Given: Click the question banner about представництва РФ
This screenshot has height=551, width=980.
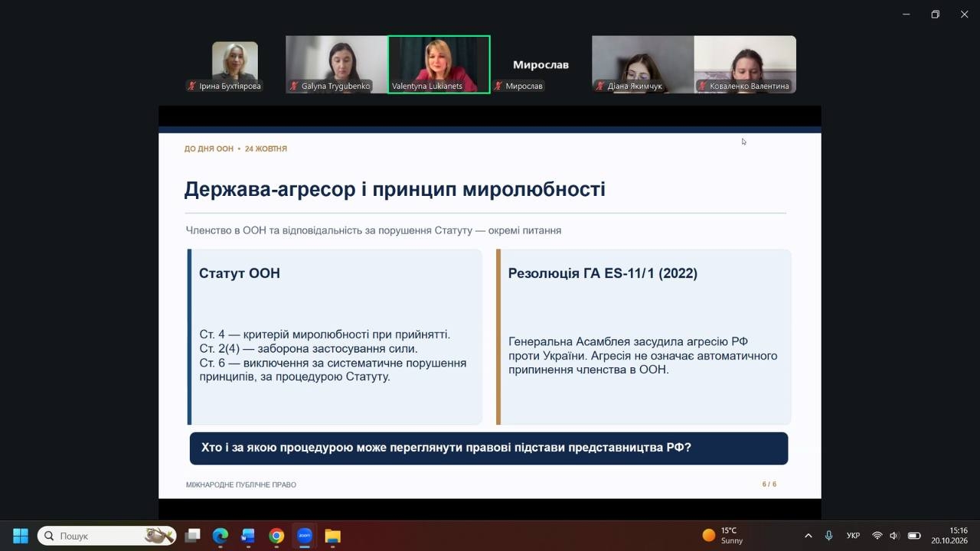Looking at the screenshot, I should point(488,448).
